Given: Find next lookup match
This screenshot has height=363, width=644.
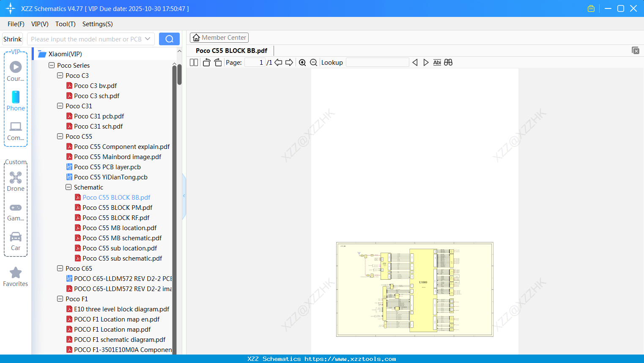Looking at the screenshot, I should 426,63.
